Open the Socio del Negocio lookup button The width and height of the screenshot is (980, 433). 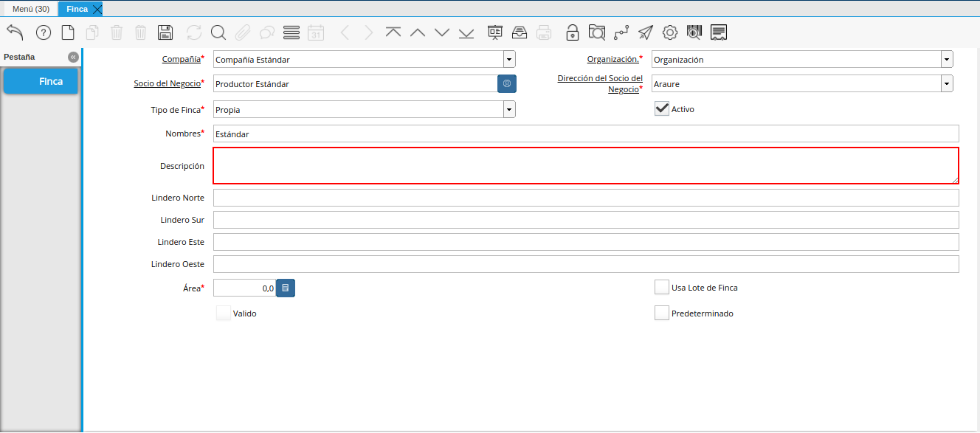[507, 84]
